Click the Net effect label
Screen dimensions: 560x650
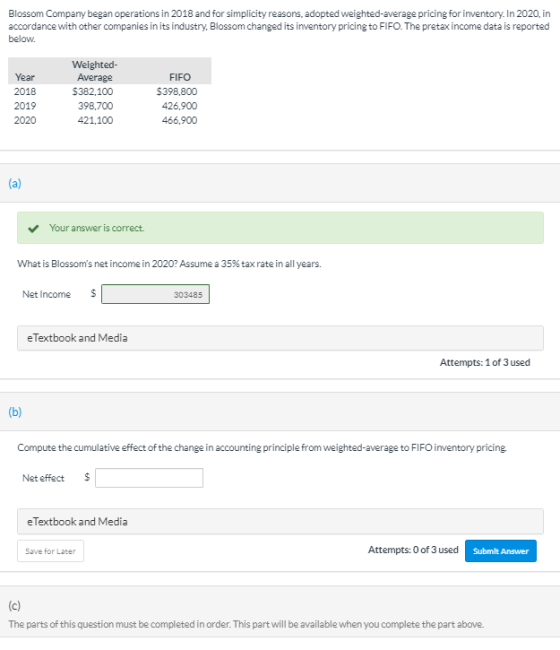[43, 478]
